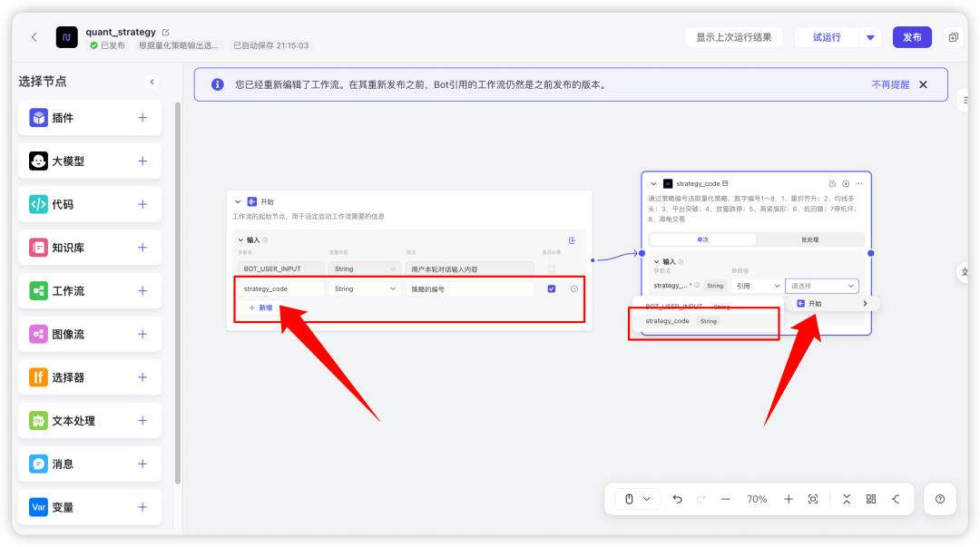This screenshot has height=547, width=980.
Task: Choose strategy_code from the variable list
Action: coord(704,321)
